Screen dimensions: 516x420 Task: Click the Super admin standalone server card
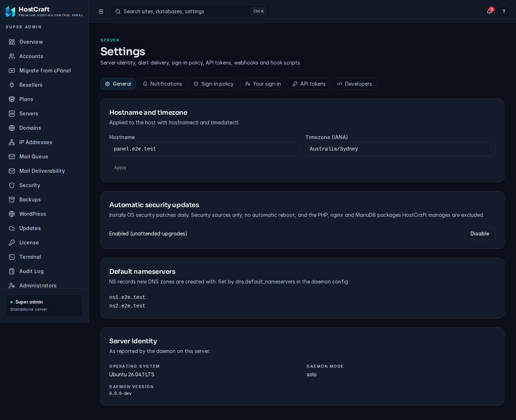pyautogui.click(x=44, y=306)
